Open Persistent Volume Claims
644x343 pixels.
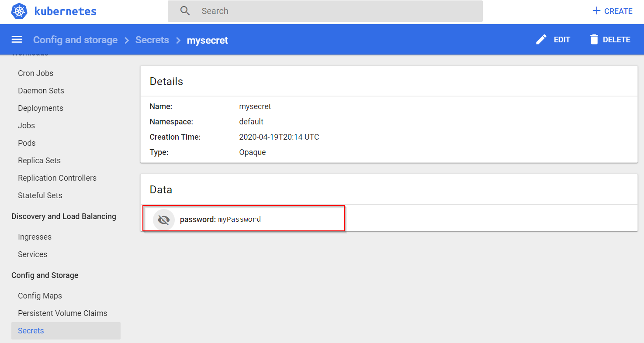[62, 313]
